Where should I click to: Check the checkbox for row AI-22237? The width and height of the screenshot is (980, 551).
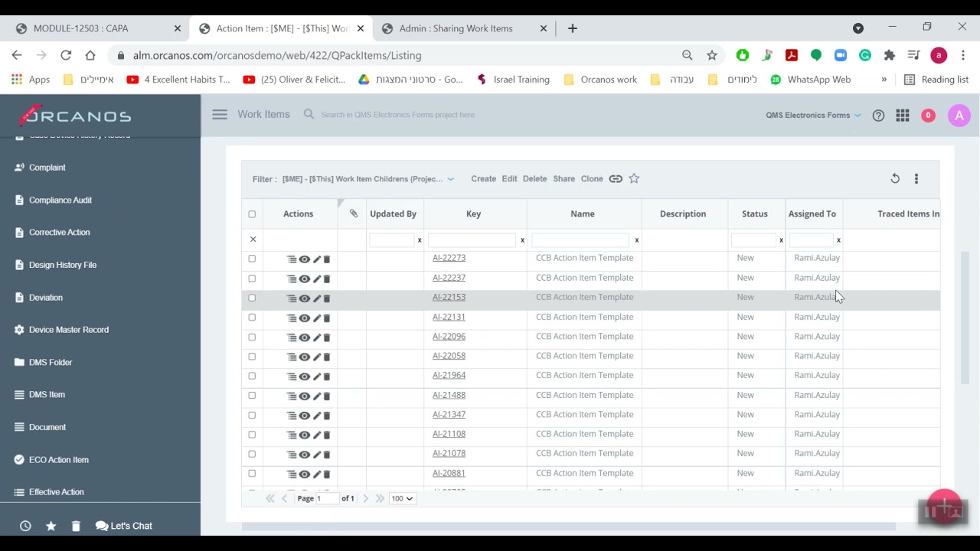click(x=252, y=279)
